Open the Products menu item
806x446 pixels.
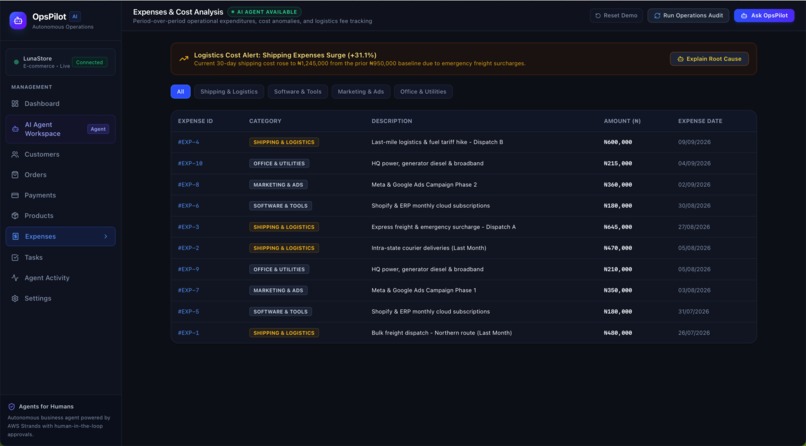point(61,216)
